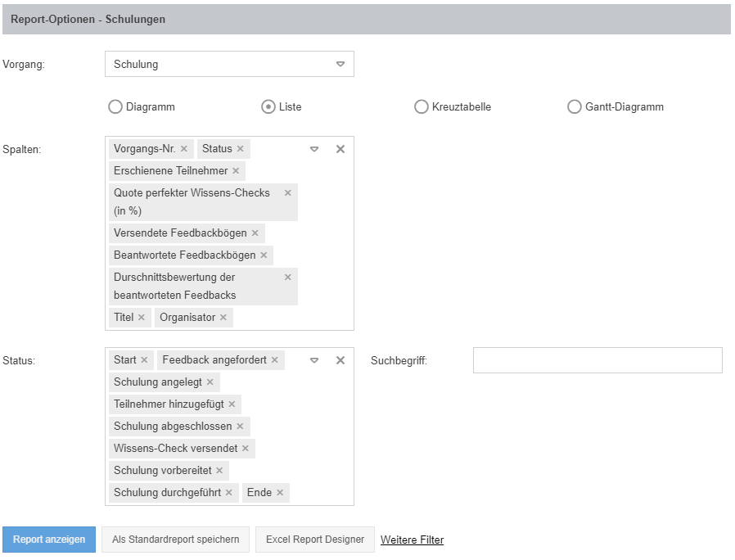Remove the Schulung abgeschlossen status tag

240,427
